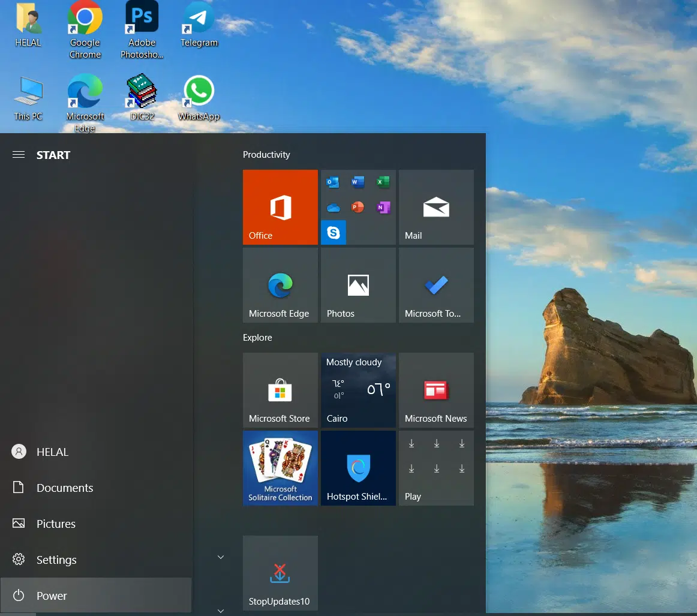Click the START label
The height and width of the screenshot is (616, 697).
pyautogui.click(x=53, y=155)
